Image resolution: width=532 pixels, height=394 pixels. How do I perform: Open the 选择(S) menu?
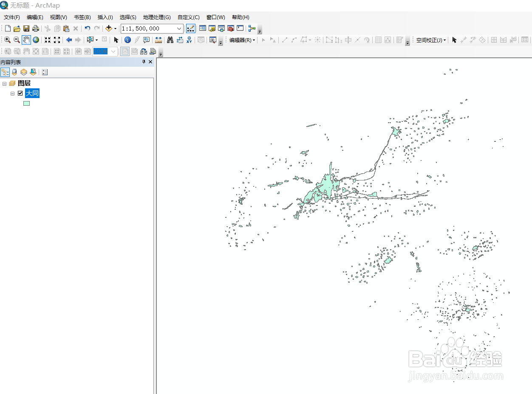[x=128, y=17]
